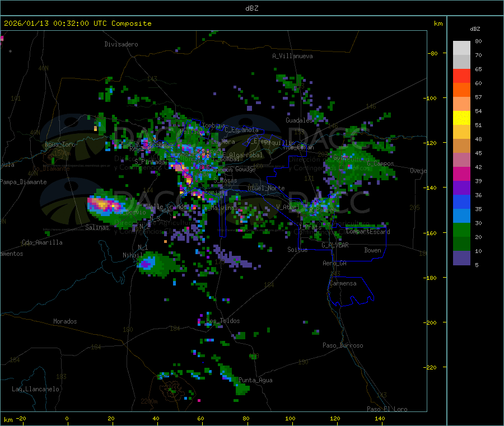Click the dark green 10-20 dBZ swatch
The image size is (504, 426).
(x=461, y=244)
